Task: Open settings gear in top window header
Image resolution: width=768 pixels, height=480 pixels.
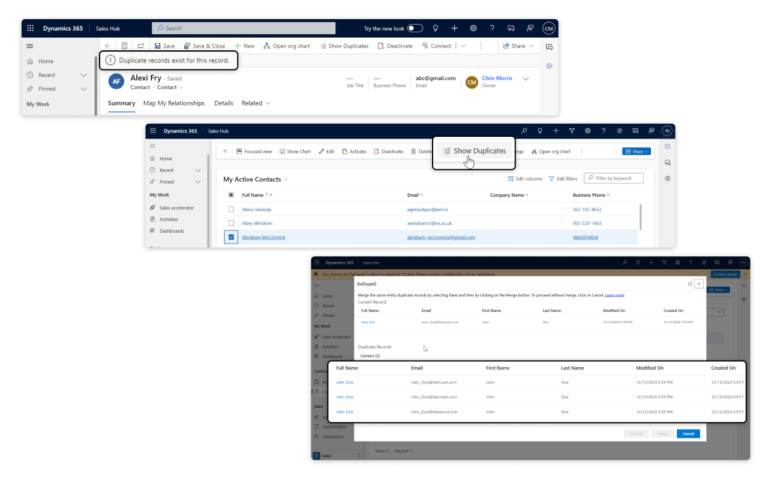Action: point(473,28)
